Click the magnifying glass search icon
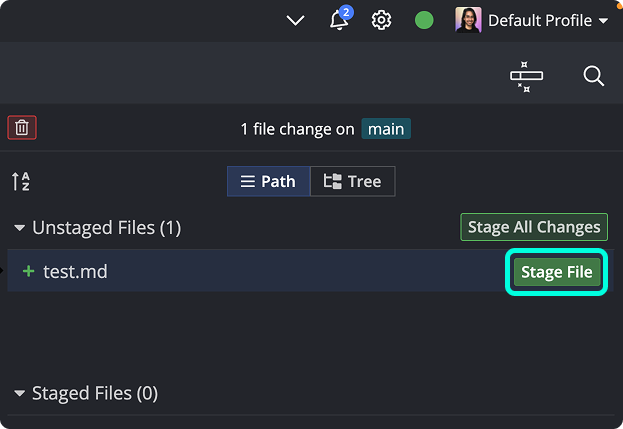Viewport: 623px width, 429px height. click(594, 75)
